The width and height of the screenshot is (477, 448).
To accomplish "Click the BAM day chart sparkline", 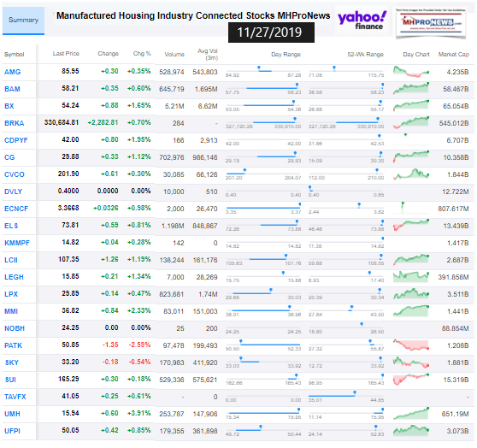I will coord(411,89).
